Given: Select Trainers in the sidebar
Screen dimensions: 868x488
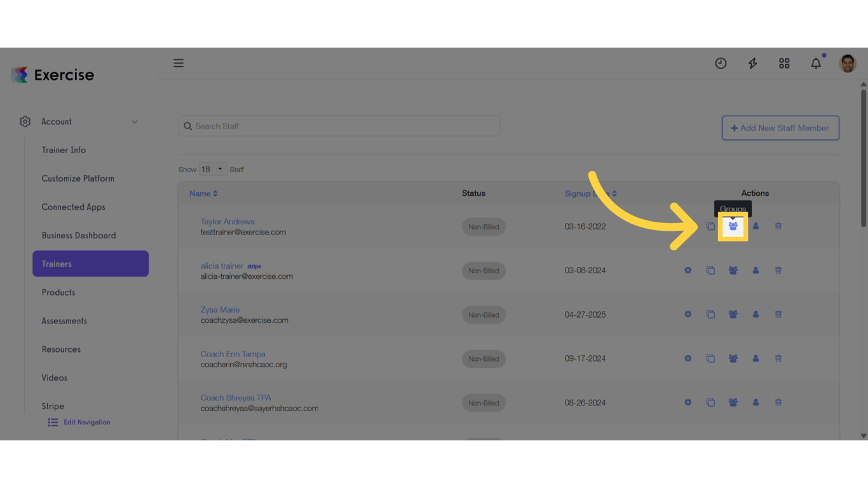Looking at the screenshot, I should tap(57, 264).
